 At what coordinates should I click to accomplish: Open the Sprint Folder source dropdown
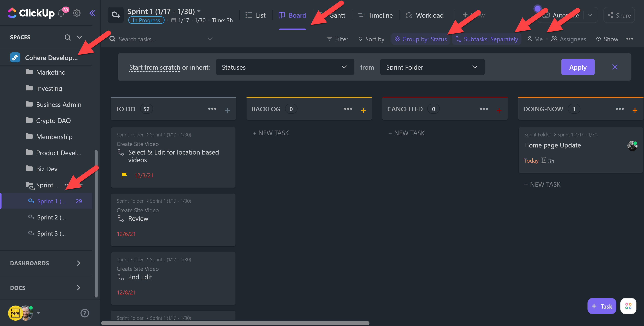click(x=432, y=67)
